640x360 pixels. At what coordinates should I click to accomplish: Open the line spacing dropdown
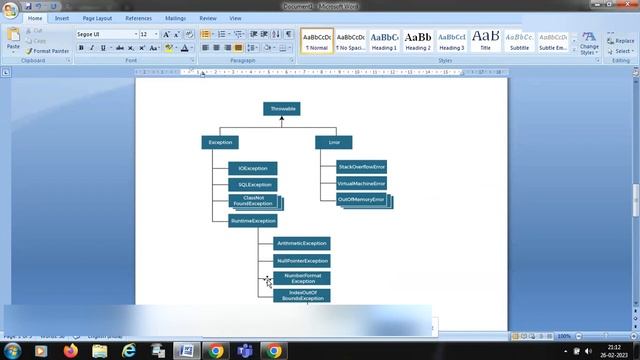(x=252, y=48)
